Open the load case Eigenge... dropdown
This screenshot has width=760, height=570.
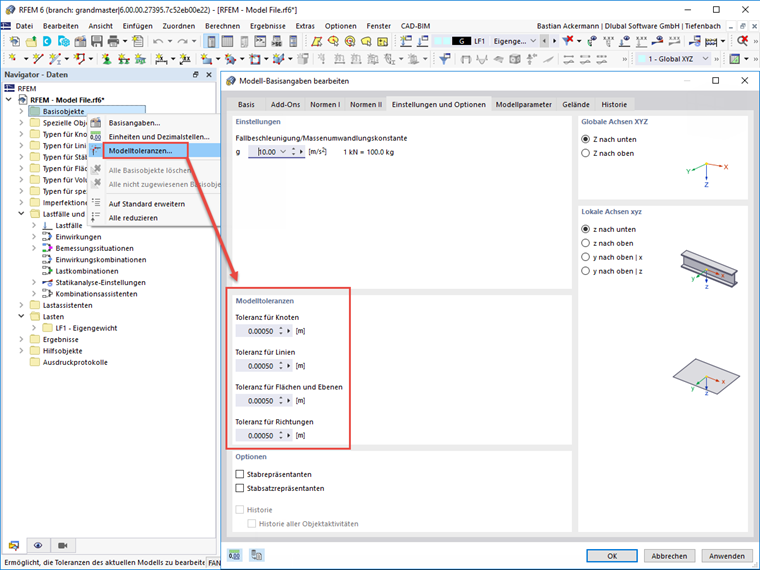[x=533, y=41]
